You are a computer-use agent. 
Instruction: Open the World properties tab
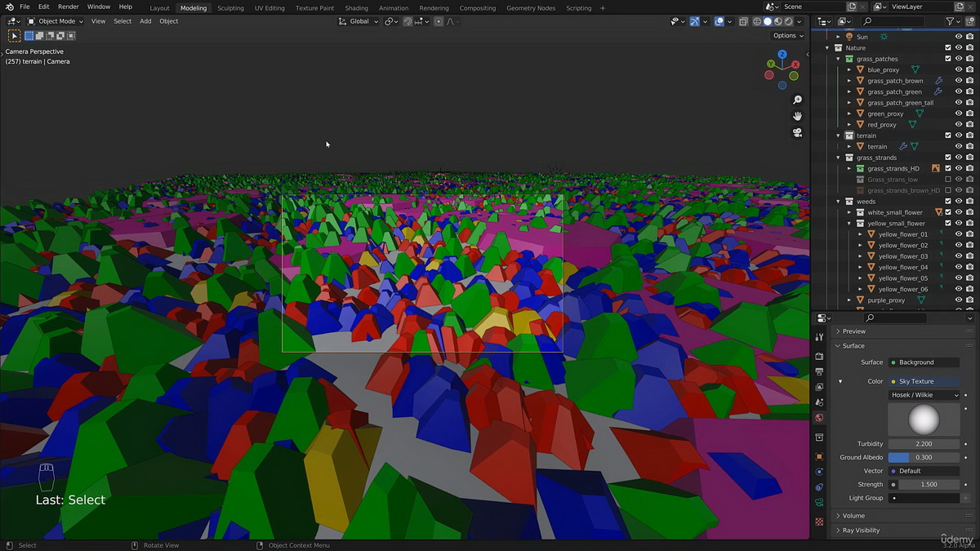pyautogui.click(x=819, y=418)
